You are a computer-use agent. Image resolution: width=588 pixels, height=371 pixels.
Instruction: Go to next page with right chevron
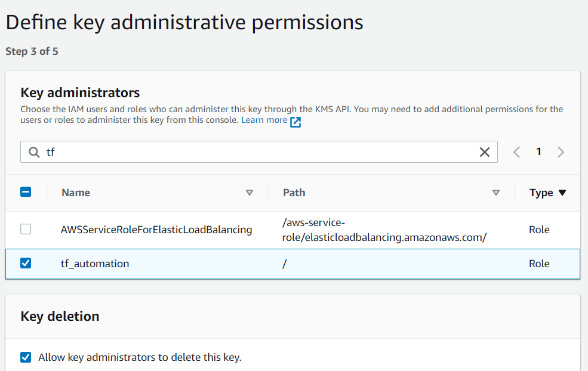(x=561, y=152)
